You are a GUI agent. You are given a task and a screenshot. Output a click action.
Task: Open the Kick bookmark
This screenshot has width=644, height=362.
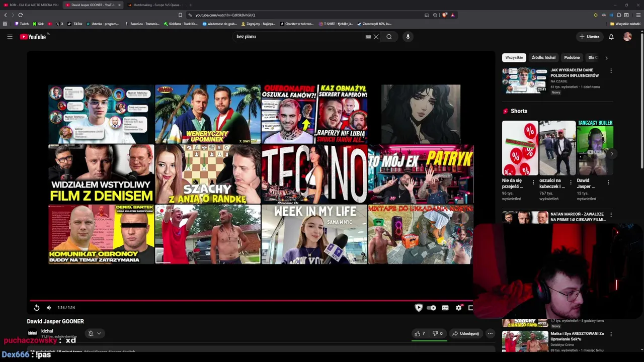38,24
